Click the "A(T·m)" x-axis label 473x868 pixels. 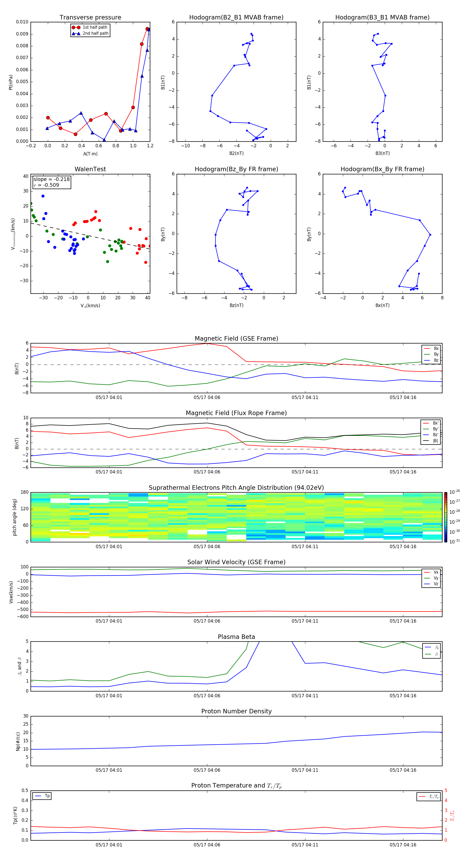tap(90, 154)
